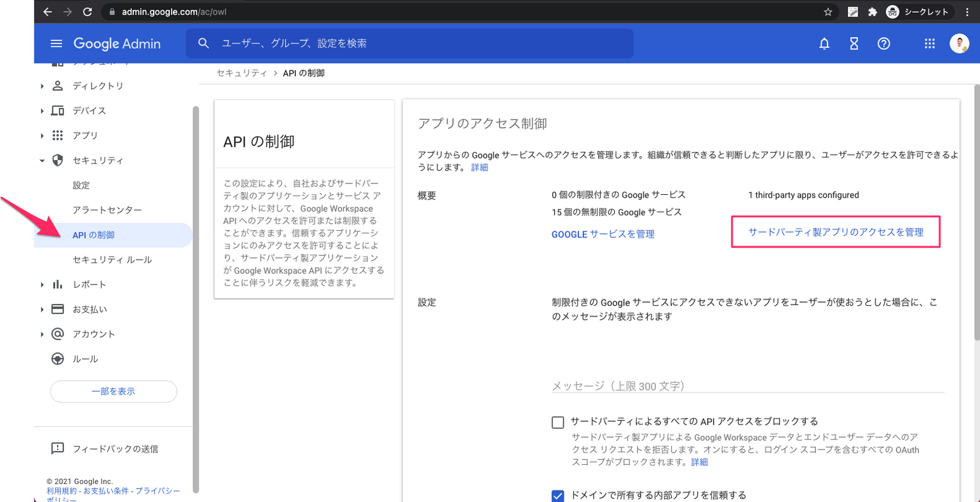Click the アカウント at-sign icon
The width and height of the screenshot is (980, 502).
point(58,334)
